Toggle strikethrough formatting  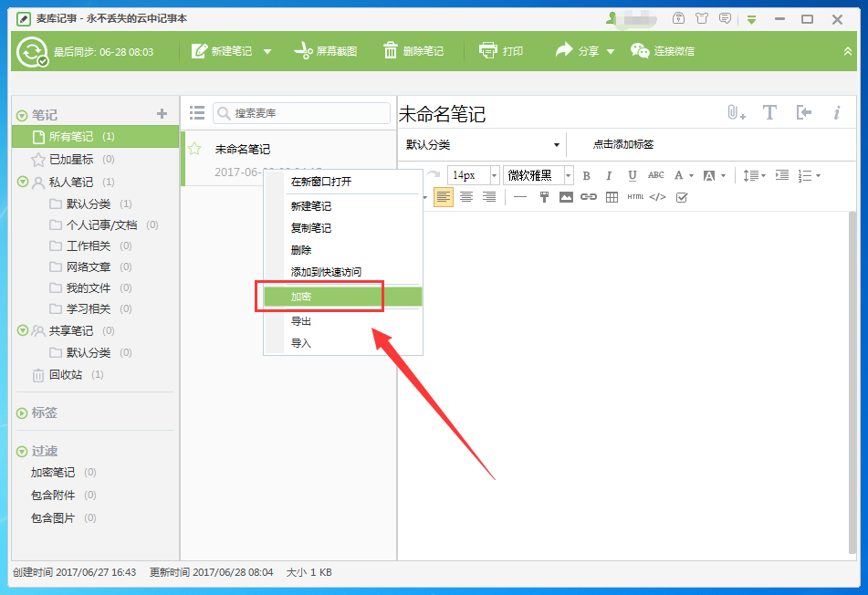pos(658,174)
